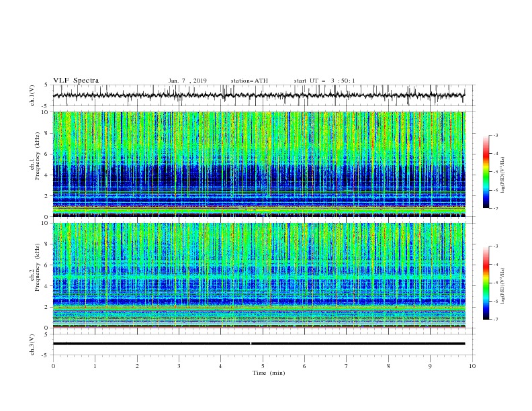
Task: Click the 4 kHz tick on ch.2 frequency axis
Action: [x=48, y=286]
